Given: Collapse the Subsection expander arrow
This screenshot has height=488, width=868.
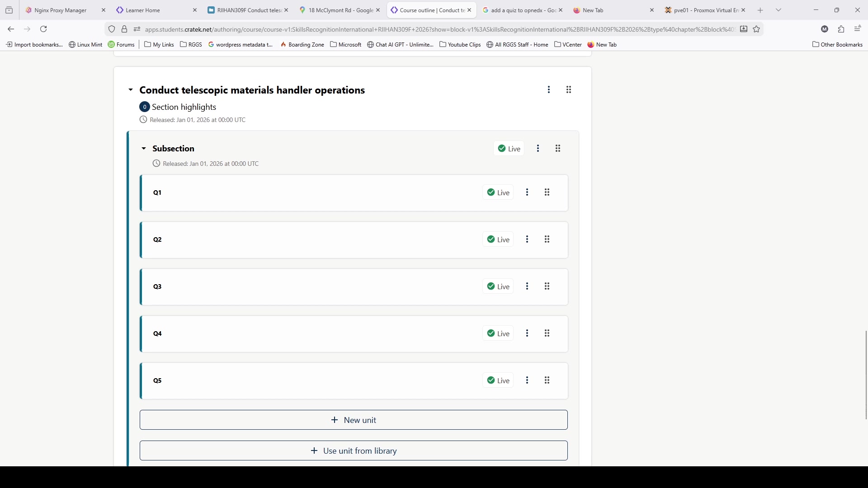Looking at the screenshot, I should tap(144, 149).
